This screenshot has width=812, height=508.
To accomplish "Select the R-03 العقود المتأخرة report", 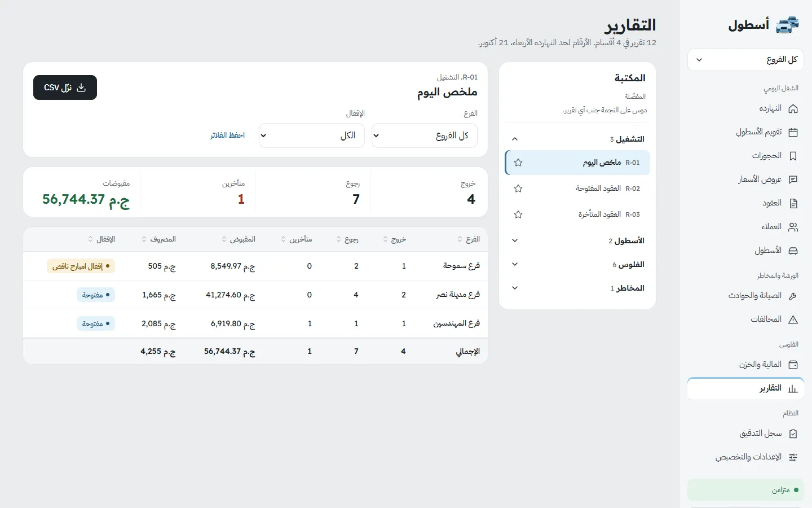I will pos(577,214).
